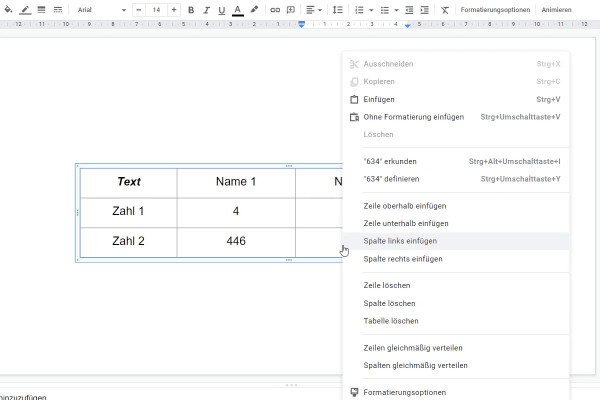The width and height of the screenshot is (600, 400).
Task: Choose the border dash style
Action: (58, 10)
